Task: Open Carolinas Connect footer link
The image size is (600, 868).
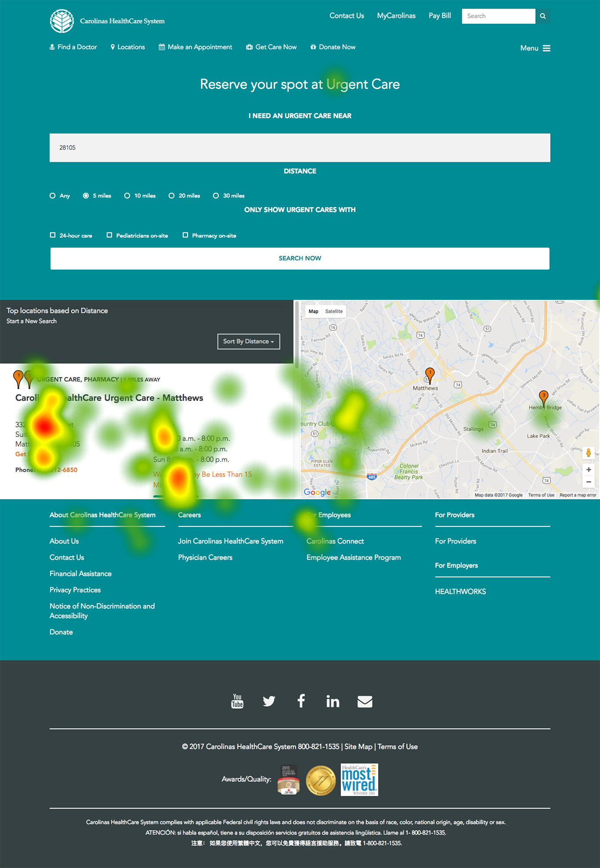Action: point(335,541)
